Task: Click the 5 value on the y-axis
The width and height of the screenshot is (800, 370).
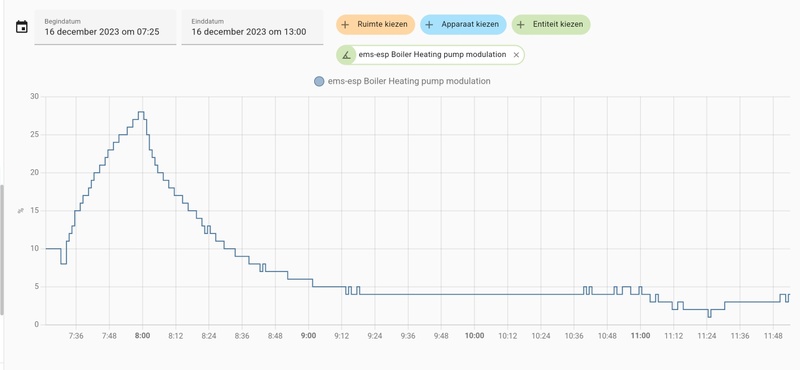Action: coord(38,287)
